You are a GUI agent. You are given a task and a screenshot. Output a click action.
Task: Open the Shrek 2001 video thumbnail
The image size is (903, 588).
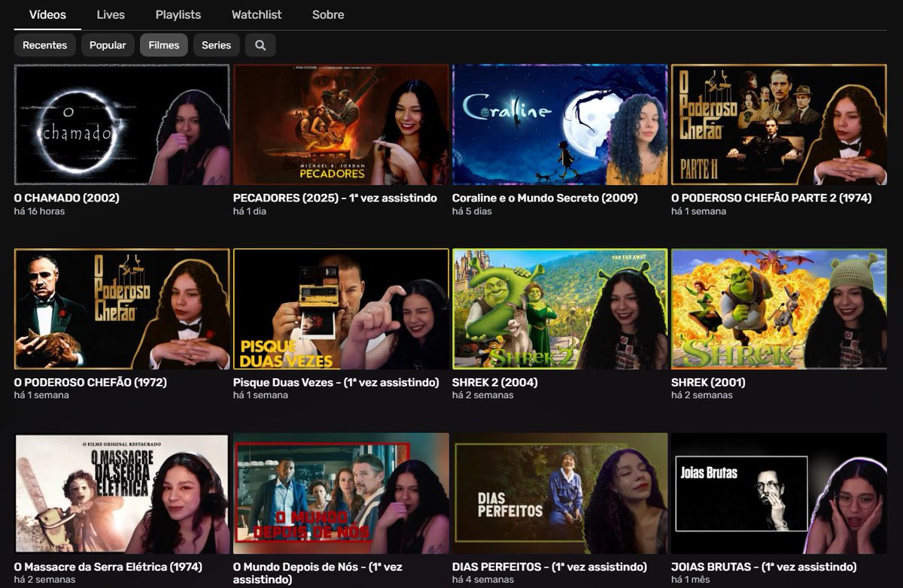click(x=779, y=309)
